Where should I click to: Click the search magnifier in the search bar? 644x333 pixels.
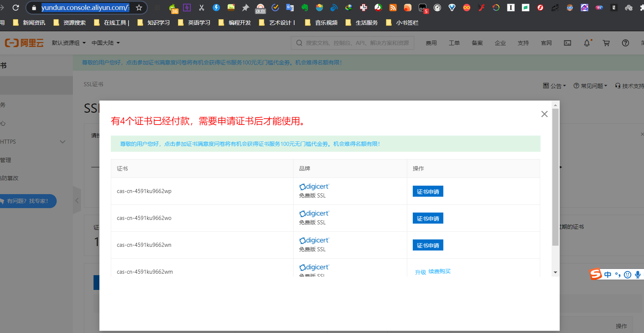[299, 43]
